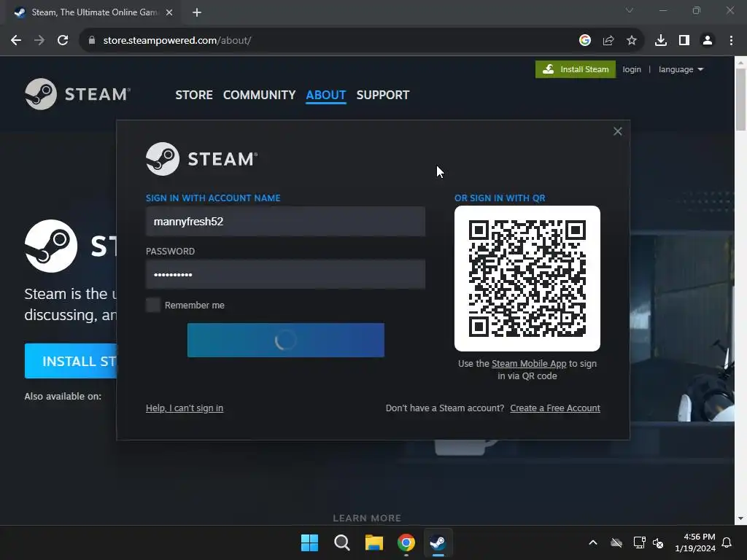747x560 pixels.
Task: Open the STORE menu
Action: coord(194,95)
